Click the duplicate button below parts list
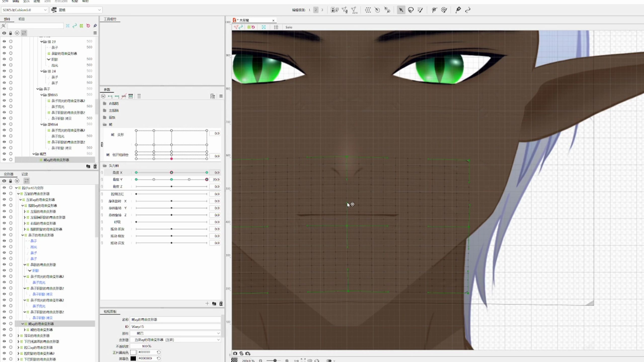The image size is (644, 362). (88, 166)
